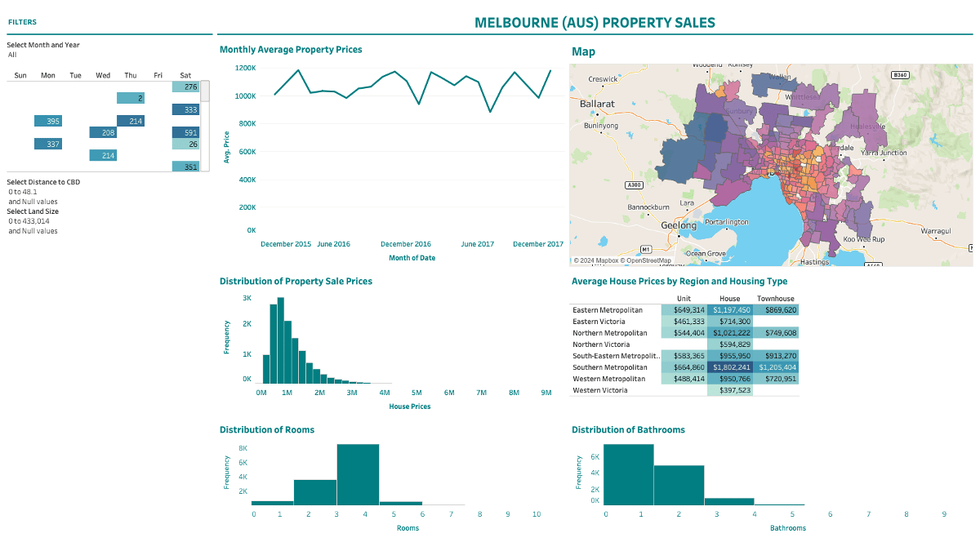Click the $1,802,241 house price cell

(730, 367)
